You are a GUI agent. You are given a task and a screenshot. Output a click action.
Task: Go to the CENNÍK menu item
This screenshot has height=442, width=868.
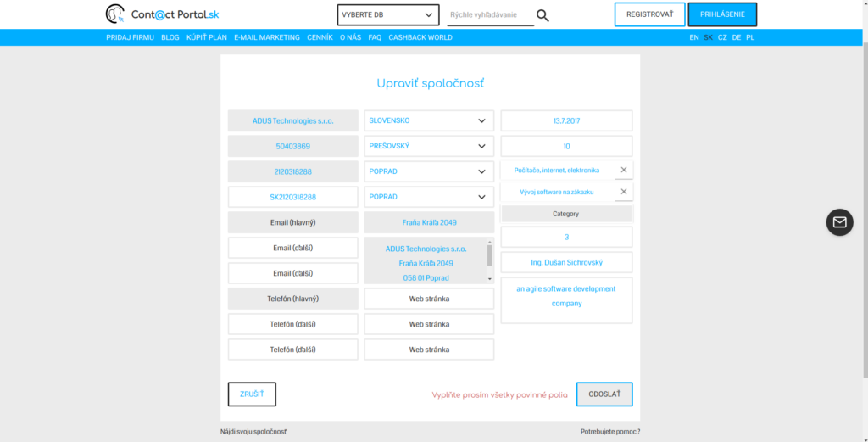coord(320,37)
